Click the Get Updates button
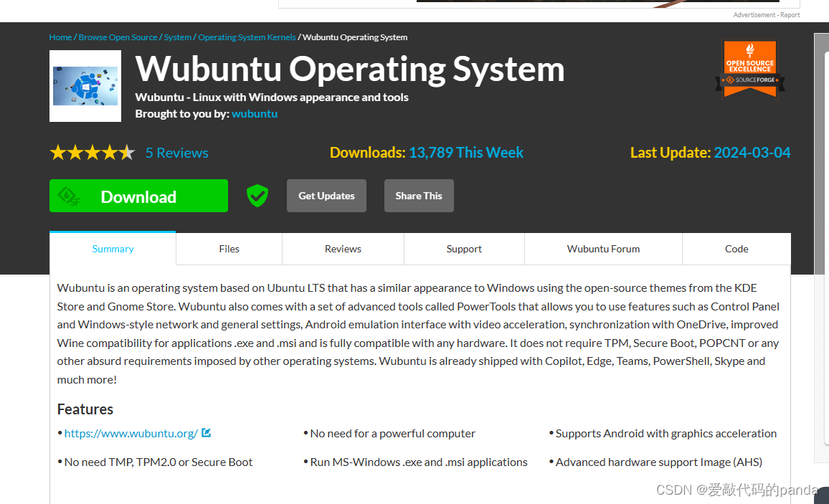The width and height of the screenshot is (829, 504). 326,195
